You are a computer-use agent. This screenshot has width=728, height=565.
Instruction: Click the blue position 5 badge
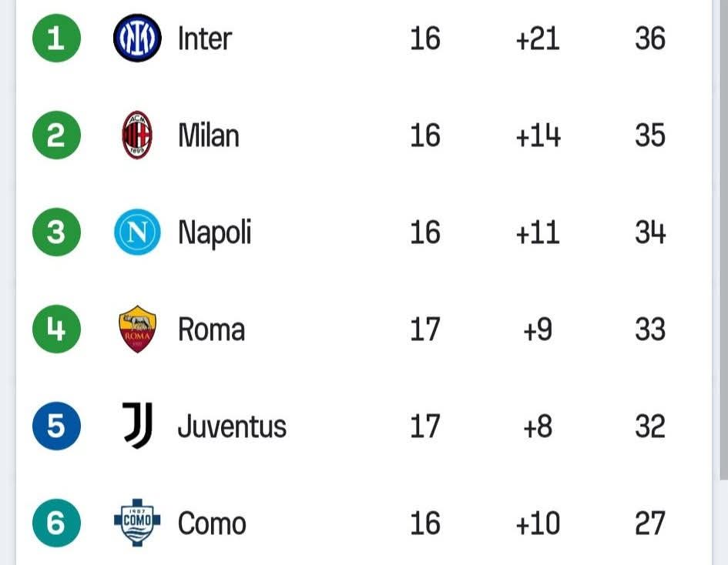coord(56,426)
